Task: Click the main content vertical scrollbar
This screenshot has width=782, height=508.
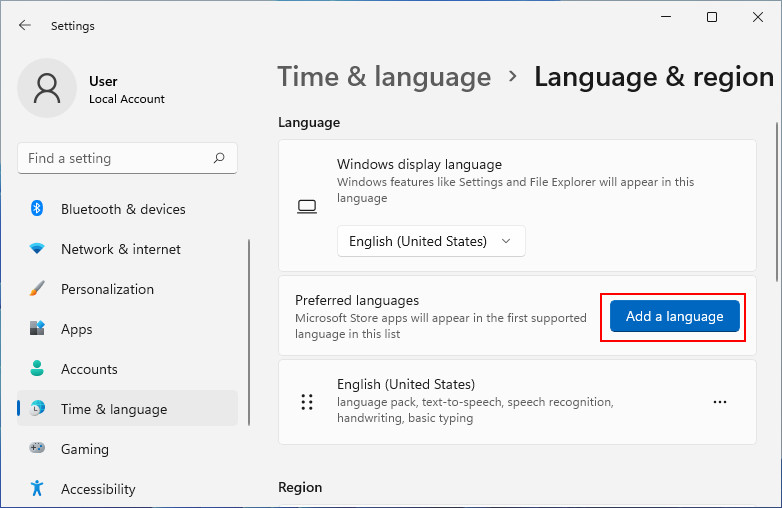Action: pyautogui.click(x=777, y=202)
